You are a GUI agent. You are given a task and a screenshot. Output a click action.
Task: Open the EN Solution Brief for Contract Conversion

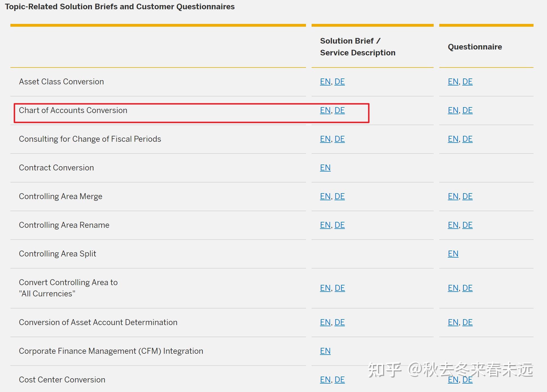tap(325, 168)
